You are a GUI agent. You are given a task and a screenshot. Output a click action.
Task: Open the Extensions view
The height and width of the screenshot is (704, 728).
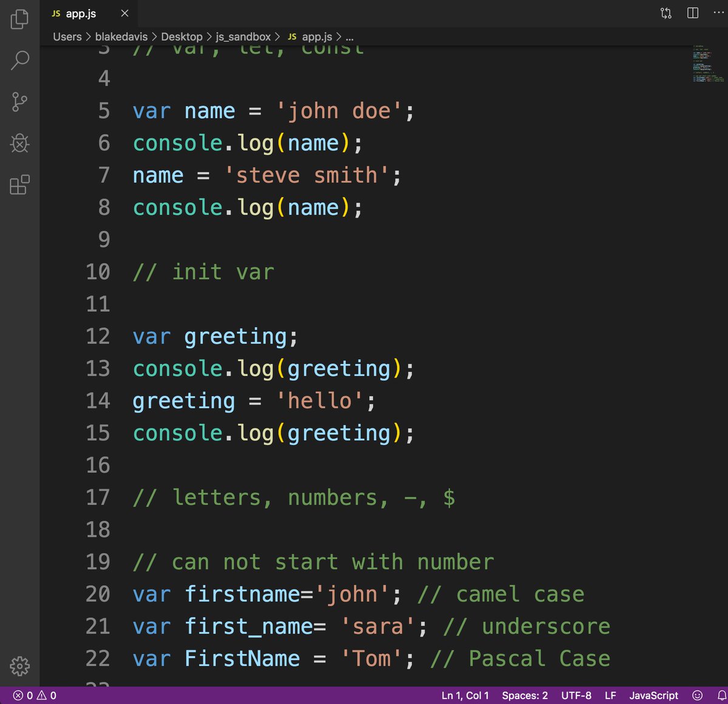19,184
